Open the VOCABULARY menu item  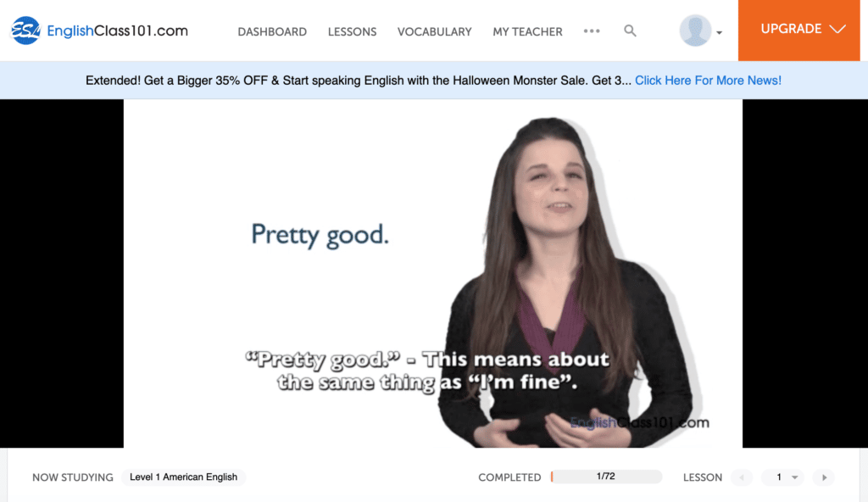click(x=435, y=32)
